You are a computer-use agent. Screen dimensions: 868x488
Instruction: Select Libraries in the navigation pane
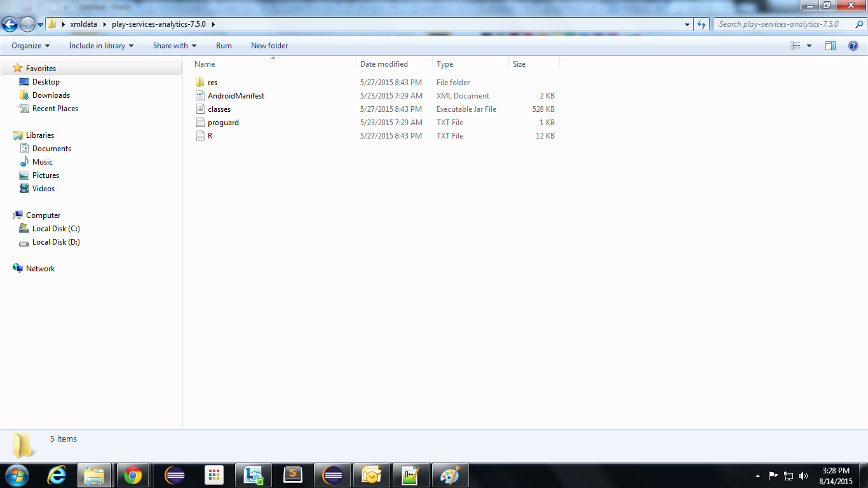pyautogui.click(x=40, y=135)
